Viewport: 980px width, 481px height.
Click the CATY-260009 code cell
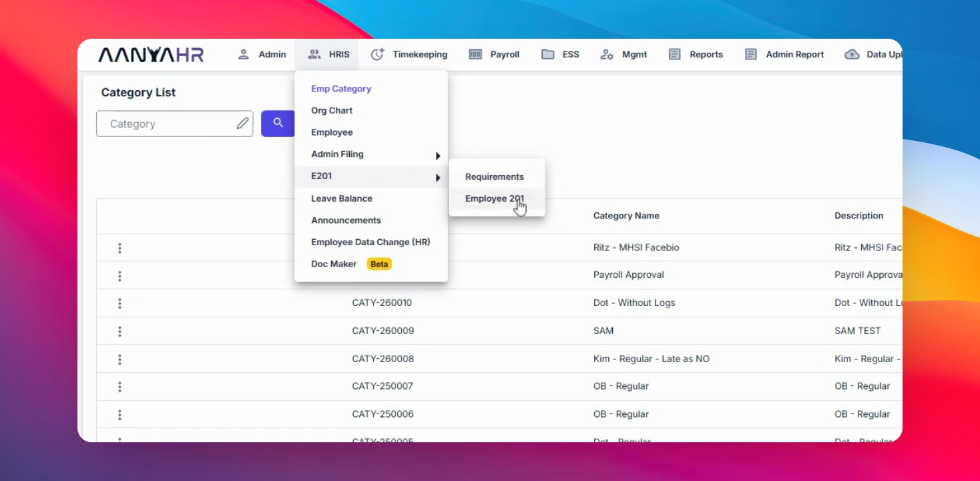pos(383,331)
